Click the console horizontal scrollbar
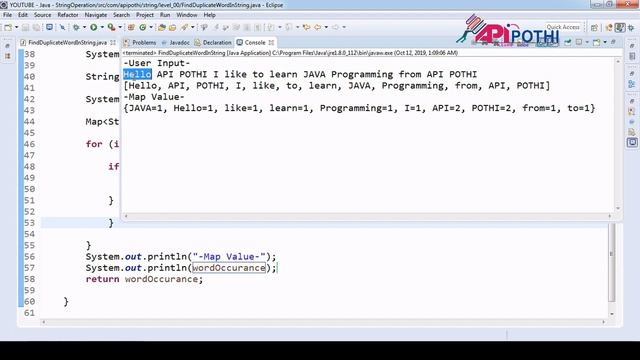Viewport: 640px width, 360px height. (x=368, y=216)
